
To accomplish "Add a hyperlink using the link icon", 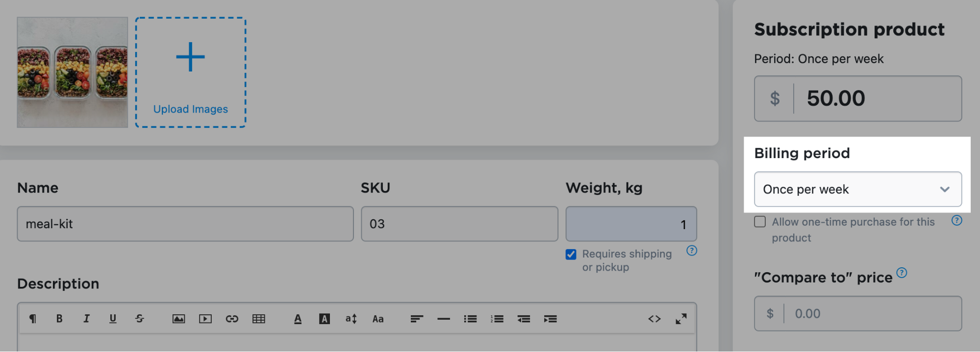I will pyautogui.click(x=232, y=319).
